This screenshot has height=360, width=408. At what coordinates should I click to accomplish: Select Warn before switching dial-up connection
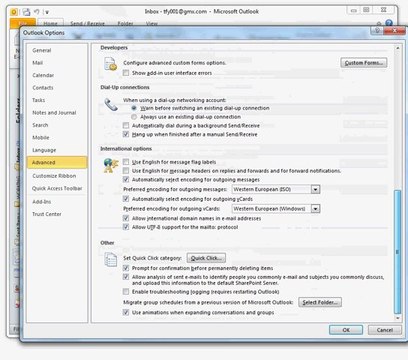click(x=134, y=108)
